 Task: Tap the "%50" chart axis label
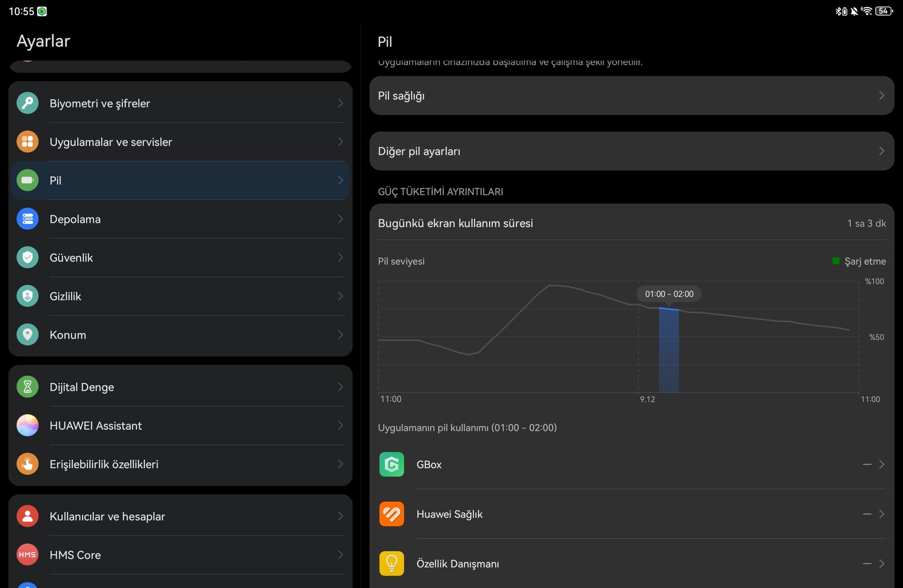(877, 337)
